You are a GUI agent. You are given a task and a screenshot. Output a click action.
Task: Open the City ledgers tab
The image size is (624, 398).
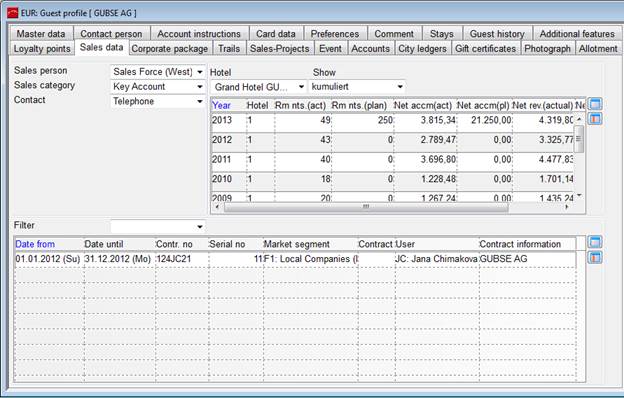point(422,49)
